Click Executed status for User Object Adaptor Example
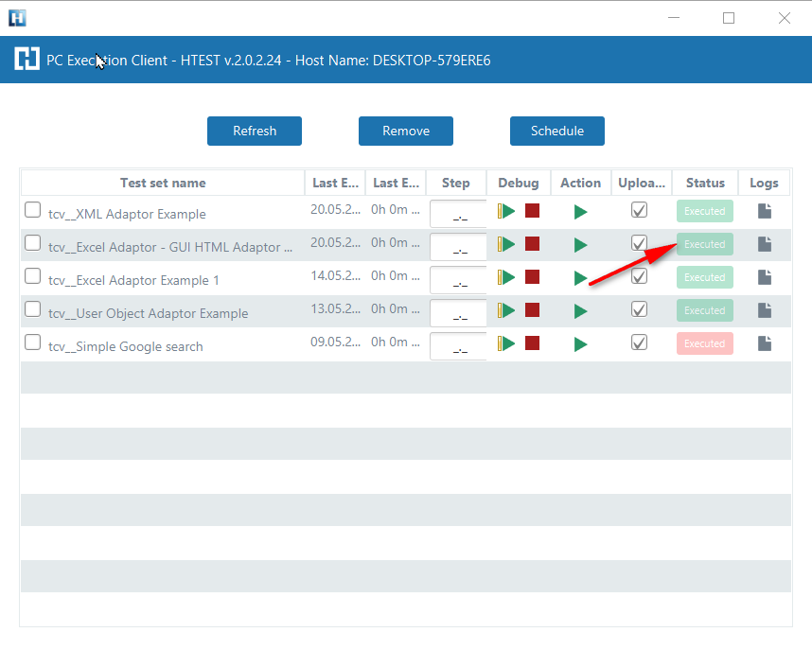This screenshot has height=650, width=812. [x=704, y=310]
